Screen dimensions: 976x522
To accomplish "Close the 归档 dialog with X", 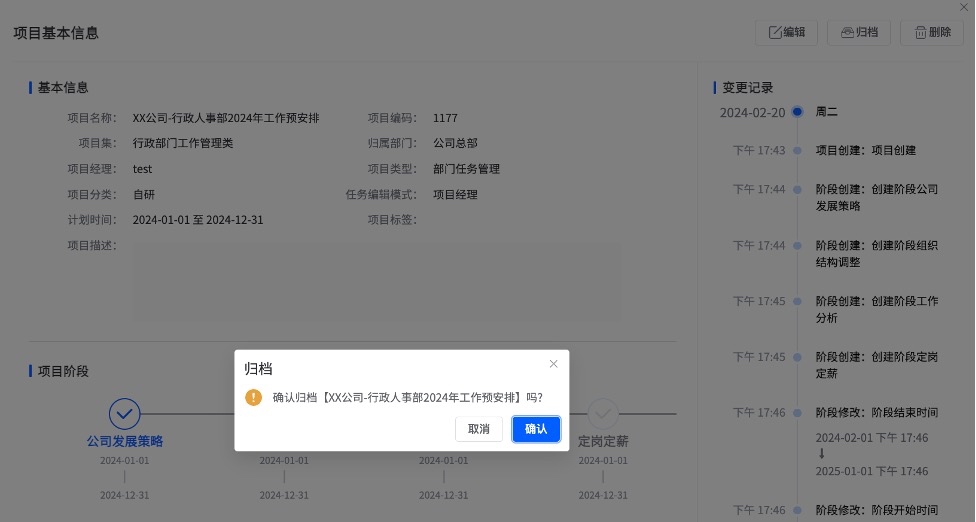I will pyautogui.click(x=553, y=364).
